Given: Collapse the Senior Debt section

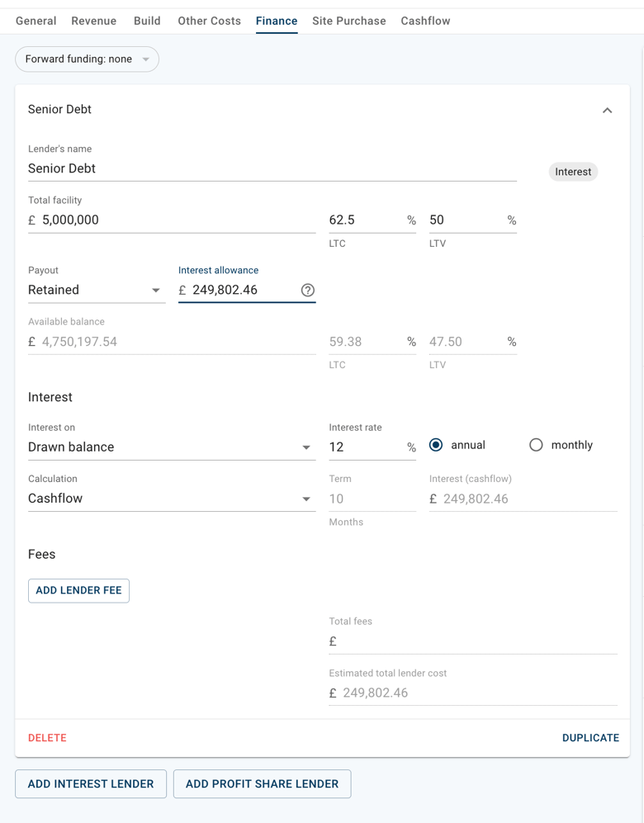Looking at the screenshot, I should 608,110.
